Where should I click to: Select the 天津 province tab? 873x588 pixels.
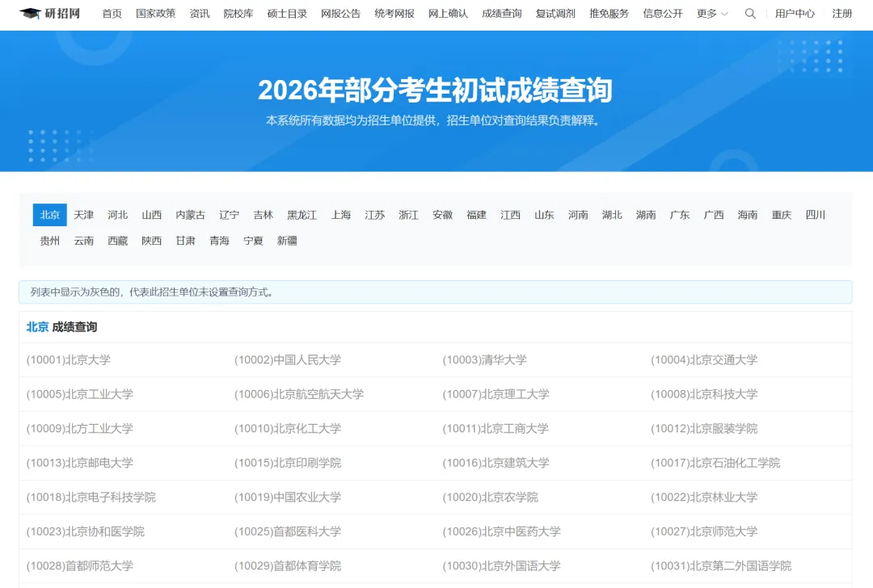pos(83,215)
